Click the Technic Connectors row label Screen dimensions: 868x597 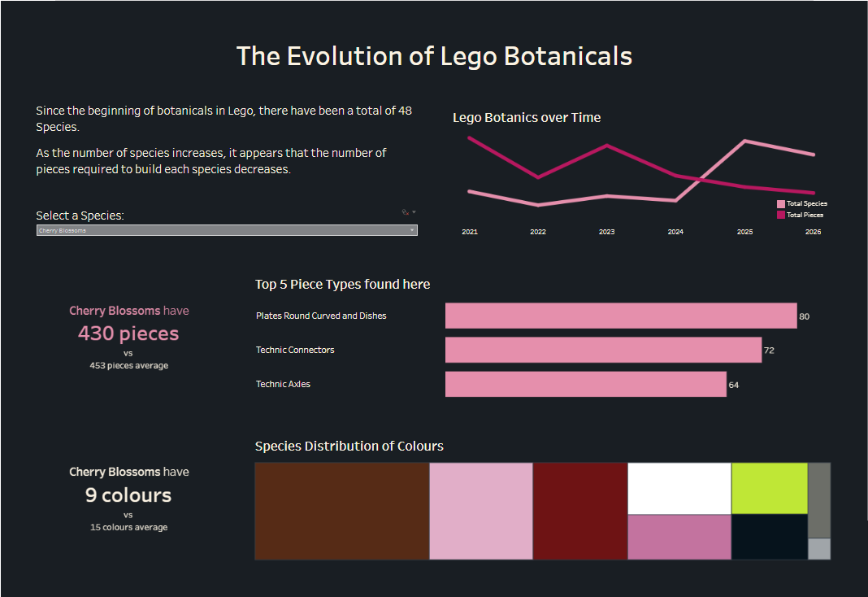(x=295, y=350)
